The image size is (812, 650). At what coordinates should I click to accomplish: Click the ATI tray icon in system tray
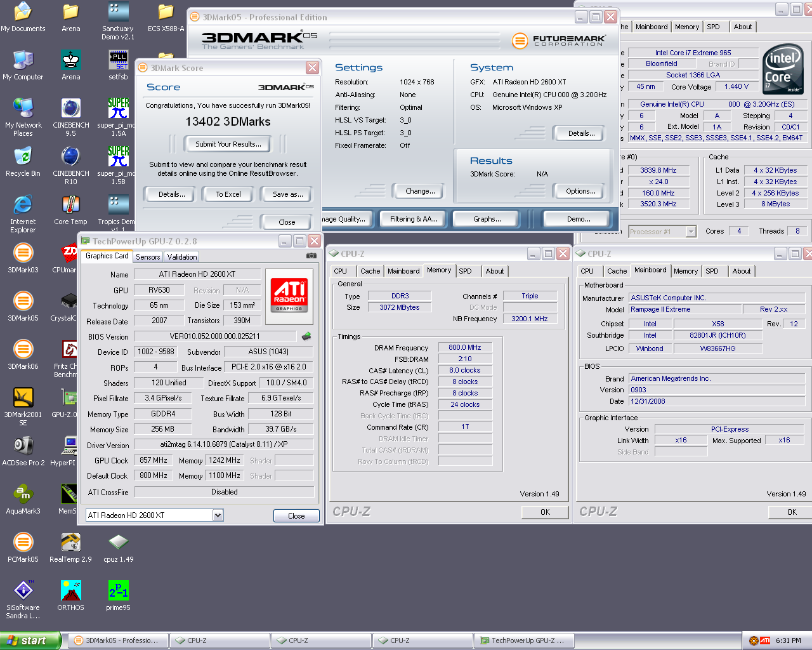tap(765, 640)
